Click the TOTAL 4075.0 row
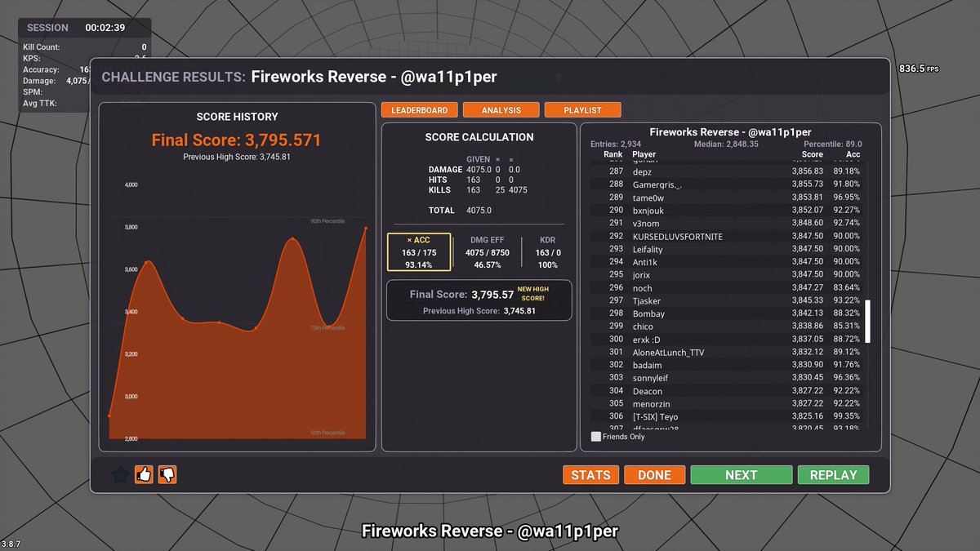 (x=459, y=211)
